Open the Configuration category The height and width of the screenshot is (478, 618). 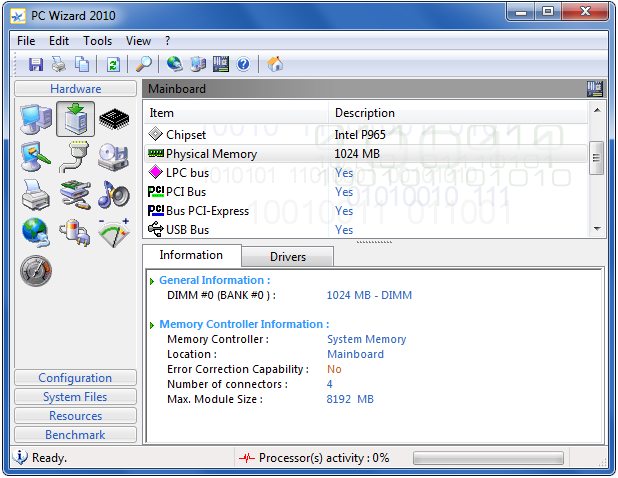tap(75, 378)
